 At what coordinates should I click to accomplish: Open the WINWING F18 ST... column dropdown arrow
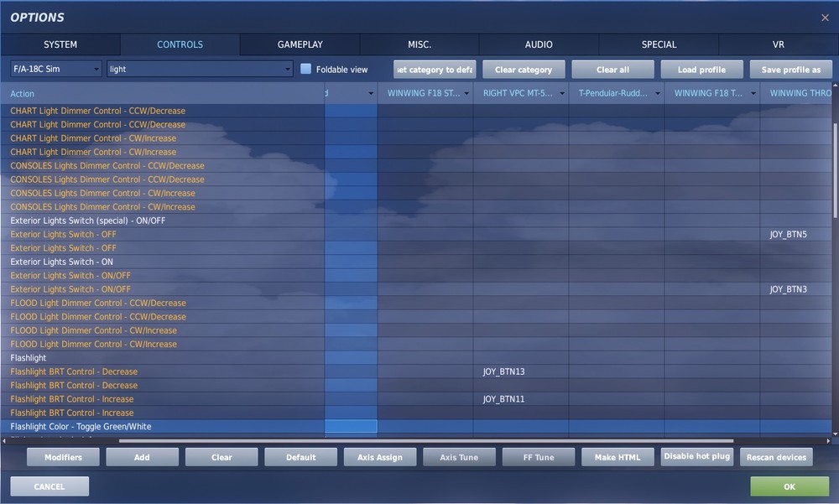click(x=466, y=94)
